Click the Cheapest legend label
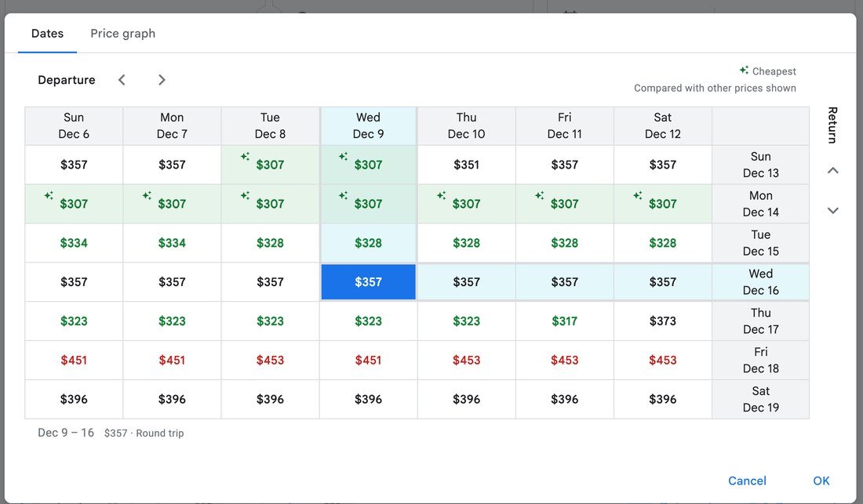This screenshot has height=504, width=863. pos(774,71)
